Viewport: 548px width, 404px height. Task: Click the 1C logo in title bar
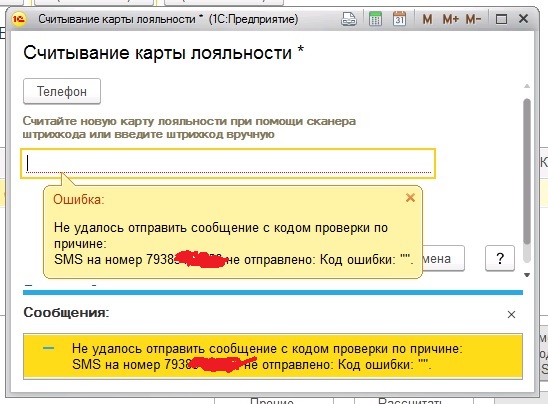(x=19, y=19)
